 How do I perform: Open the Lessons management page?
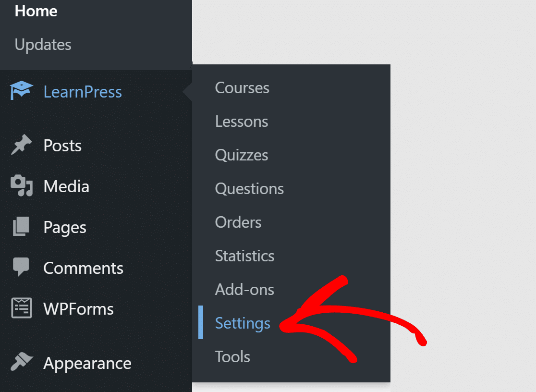(242, 121)
